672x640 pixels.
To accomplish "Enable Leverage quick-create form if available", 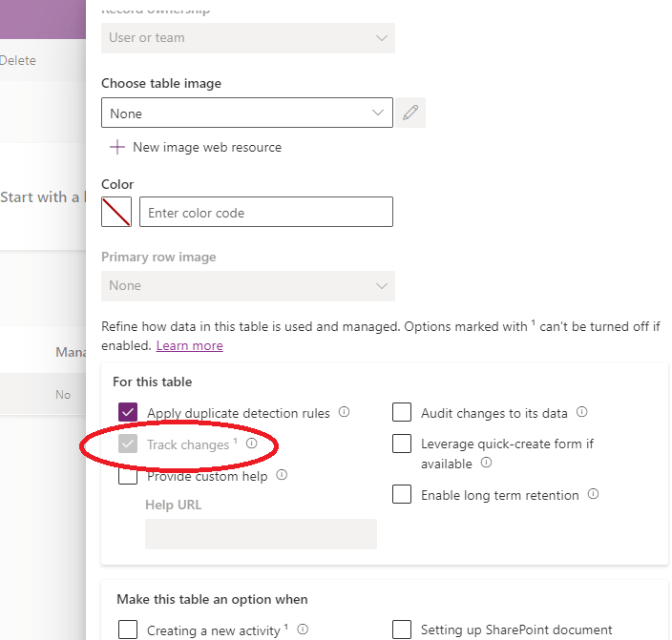I will coord(403,444).
